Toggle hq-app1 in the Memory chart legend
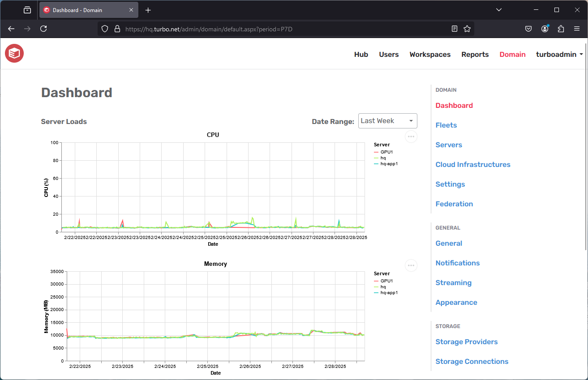The height and width of the screenshot is (380, 588). click(x=387, y=292)
